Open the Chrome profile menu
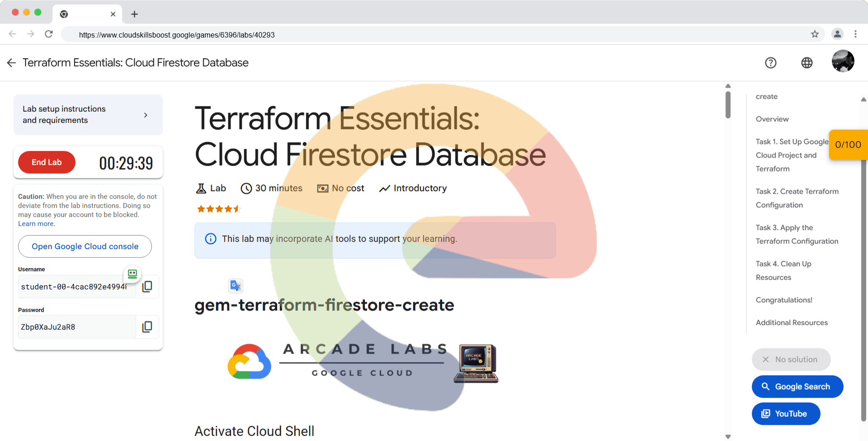Screen dimensions: 868x441 point(837,34)
